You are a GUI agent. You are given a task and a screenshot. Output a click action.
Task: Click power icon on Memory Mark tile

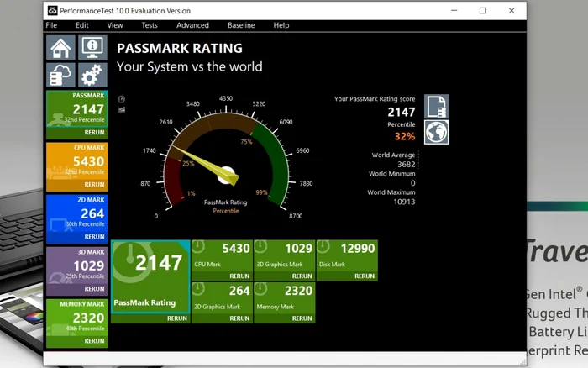point(261,289)
